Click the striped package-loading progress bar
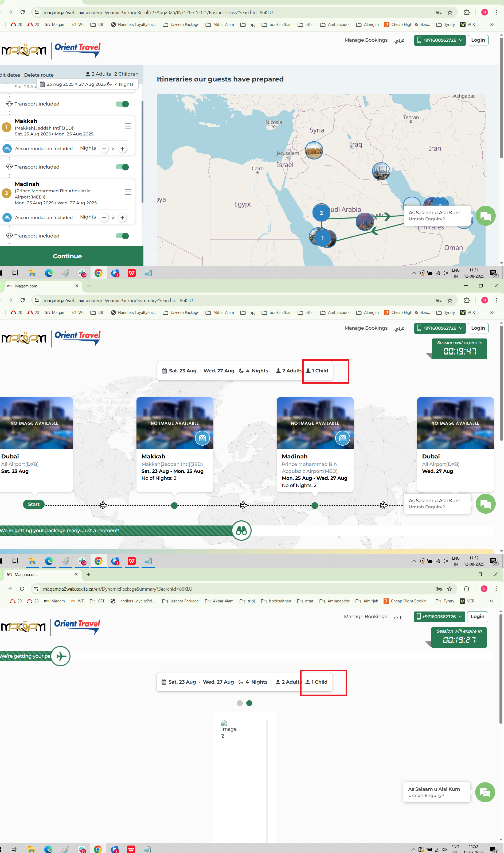Screen dimensions: 504x853 [115, 530]
